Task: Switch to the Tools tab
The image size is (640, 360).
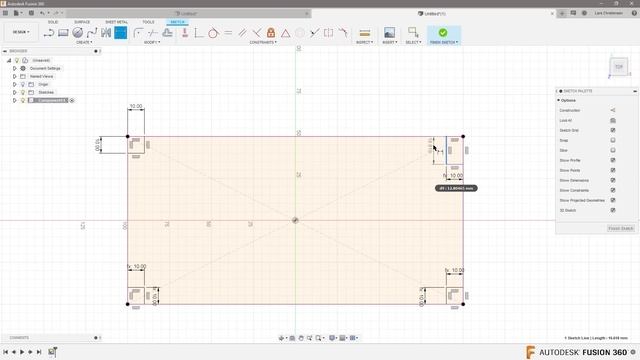Action: coord(148,22)
